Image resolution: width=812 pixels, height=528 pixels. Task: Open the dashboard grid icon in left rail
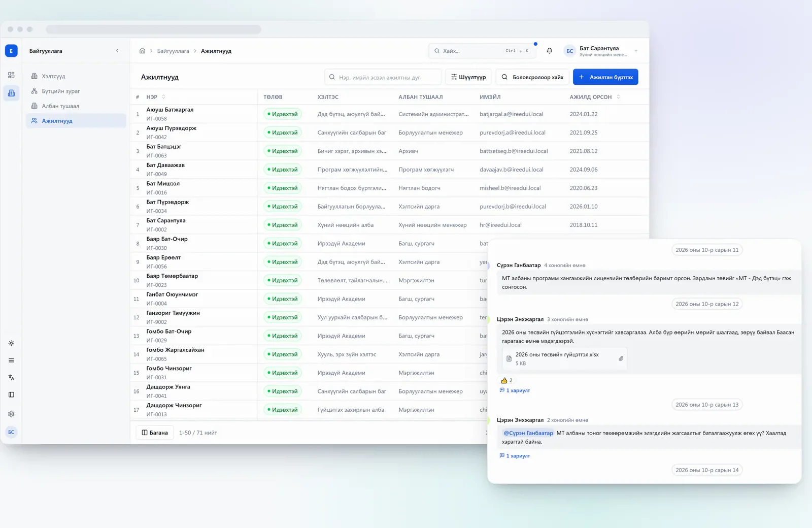[11, 75]
